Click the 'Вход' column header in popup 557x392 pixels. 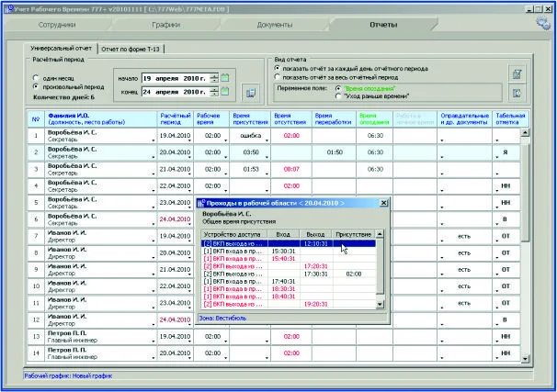point(282,234)
